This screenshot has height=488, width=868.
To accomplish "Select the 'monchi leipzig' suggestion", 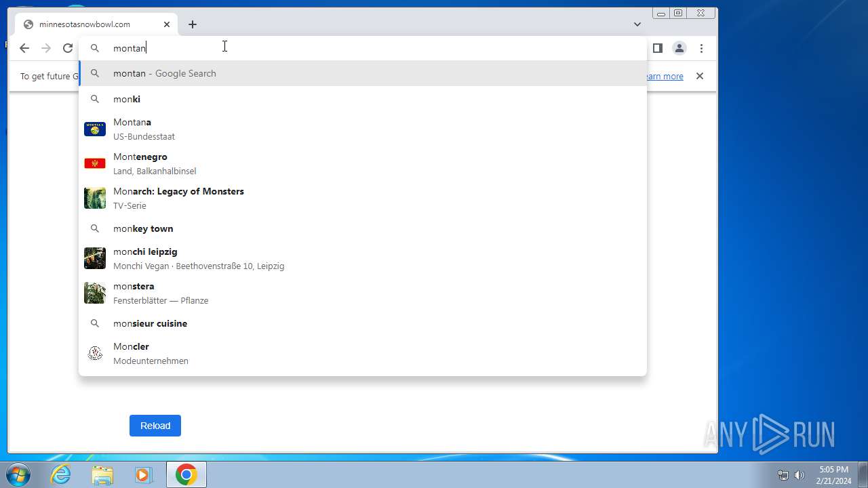I will point(363,258).
